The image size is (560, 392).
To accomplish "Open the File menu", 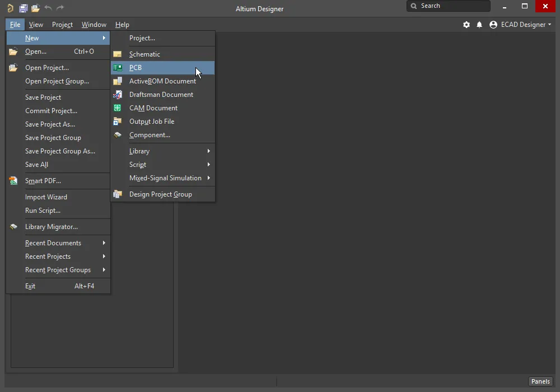I will click(15, 25).
